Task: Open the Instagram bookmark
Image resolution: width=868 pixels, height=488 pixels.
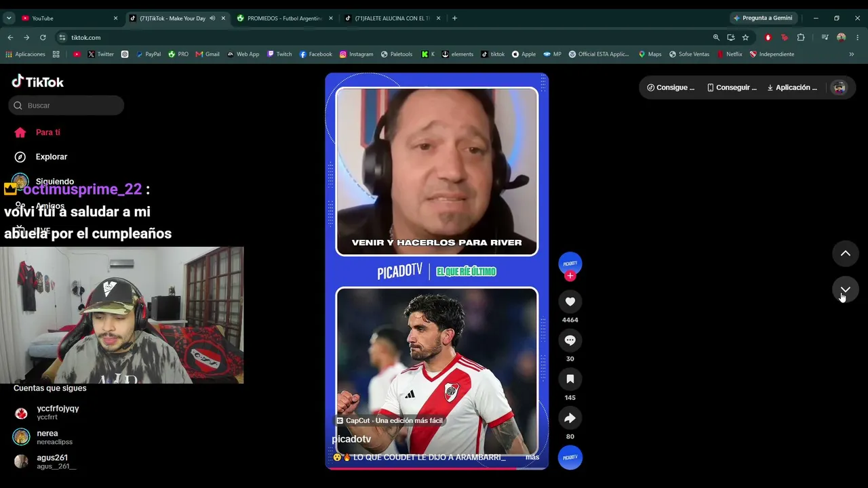Action: 357,54
